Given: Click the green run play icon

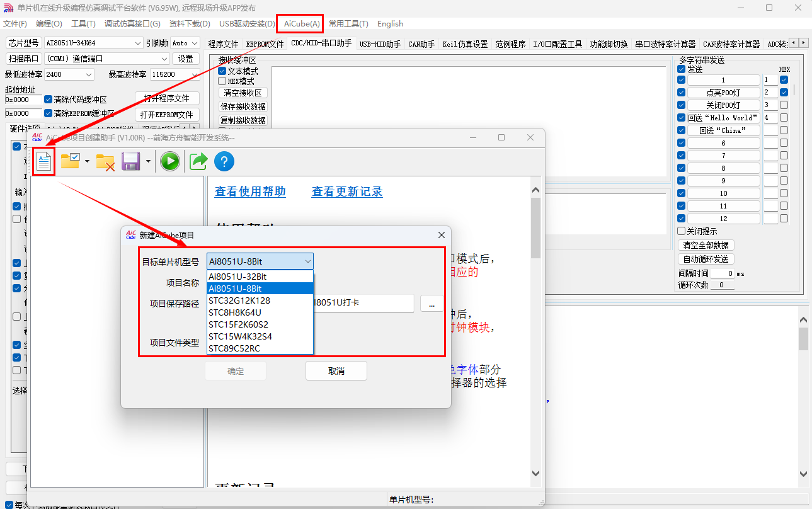Looking at the screenshot, I should pos(169,162).
